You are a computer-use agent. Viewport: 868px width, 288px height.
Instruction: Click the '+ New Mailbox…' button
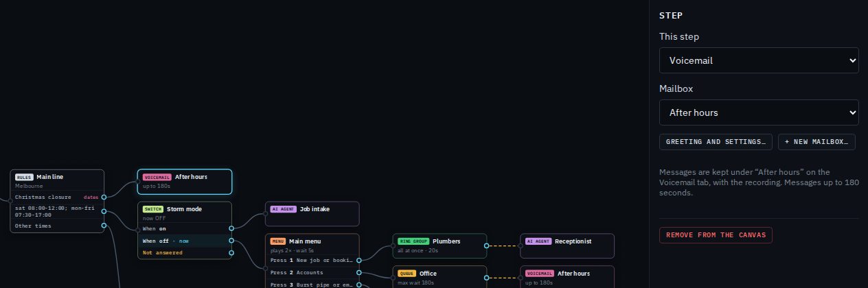[x=816, y=142]
